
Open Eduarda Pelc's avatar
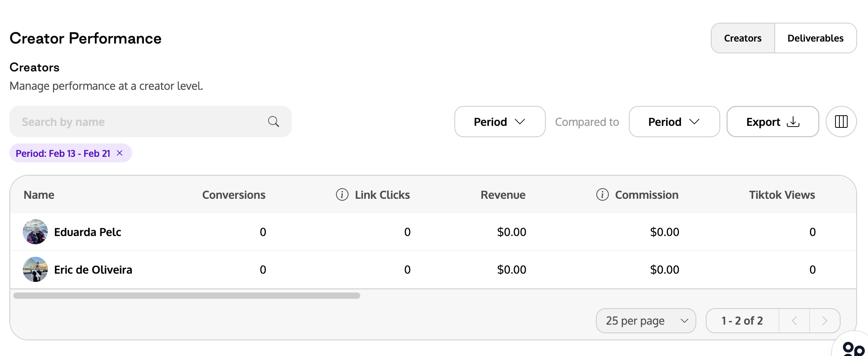point(35,232)
